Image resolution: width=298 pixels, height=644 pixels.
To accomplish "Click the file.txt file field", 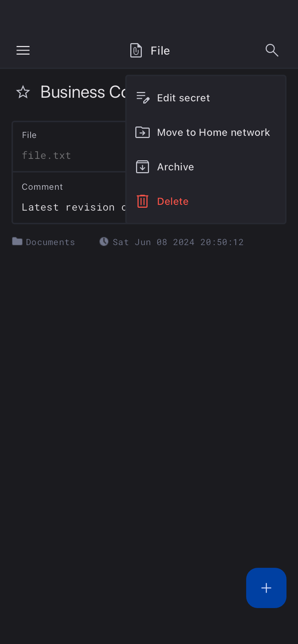I will 69,147.
